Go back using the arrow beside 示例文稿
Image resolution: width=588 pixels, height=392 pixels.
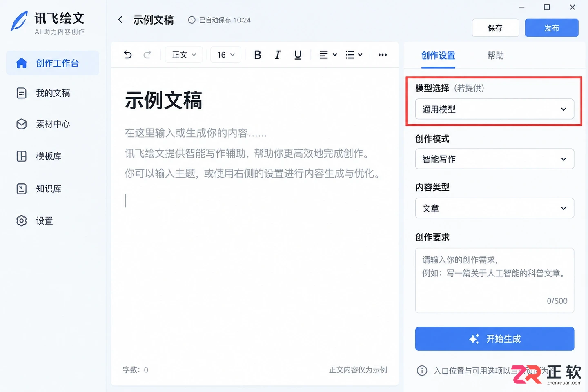coord(120,20)
